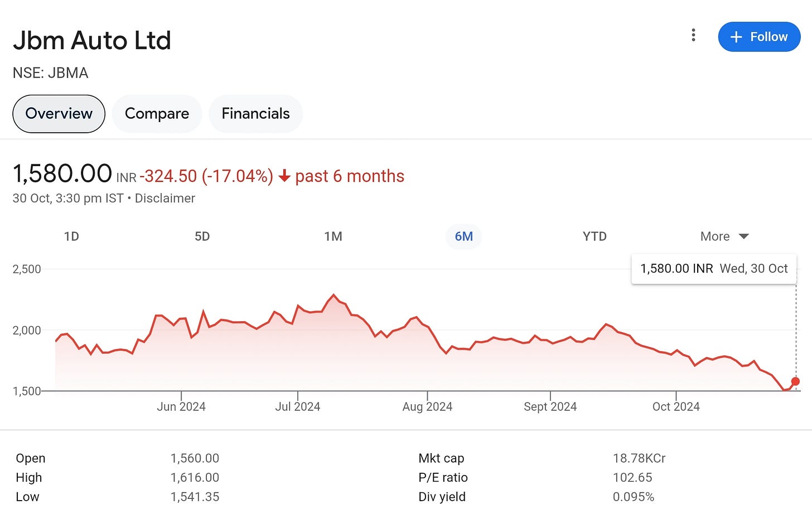The image size is (812, 519).
Task: Click the plus Follow button
Action: coord(759,37)
